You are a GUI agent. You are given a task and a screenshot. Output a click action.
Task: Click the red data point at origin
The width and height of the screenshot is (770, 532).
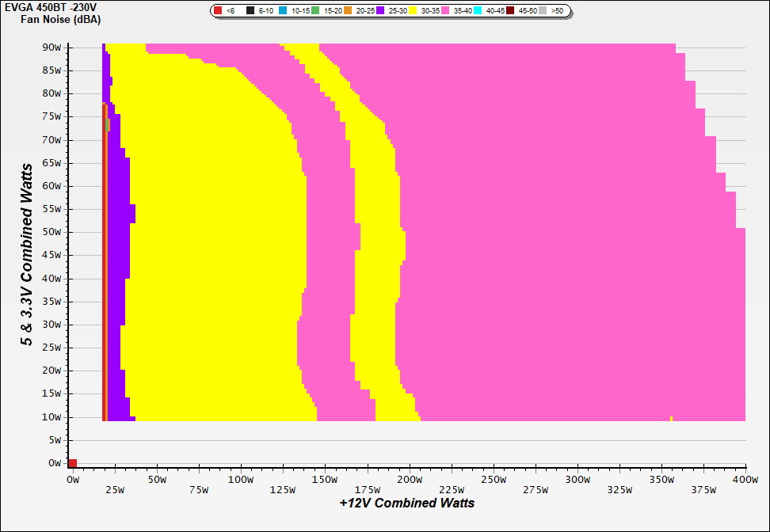point(72,463)
